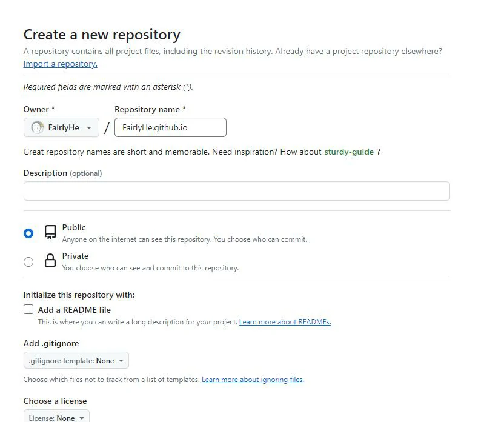Open the License: None dropdown
Viewport: 504px width, 422px height.
(56, 417)
